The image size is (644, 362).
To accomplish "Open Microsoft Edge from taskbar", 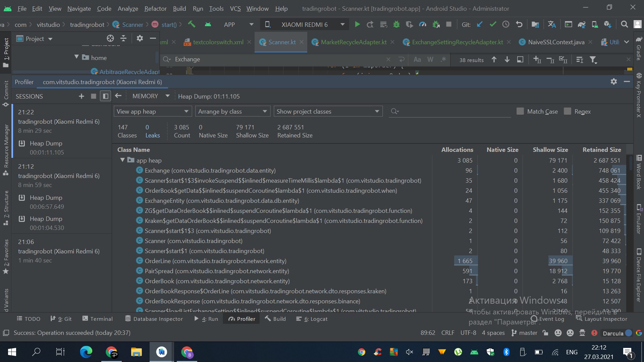I will (x=86, y=352).
